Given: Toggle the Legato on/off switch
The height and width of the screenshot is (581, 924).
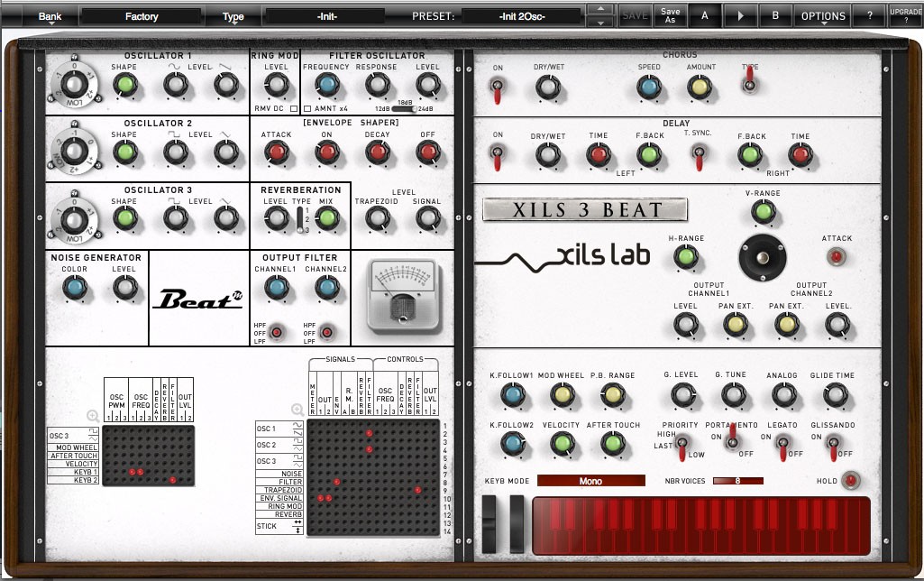Looking at the screenshot, I should [x=782, y=446].
